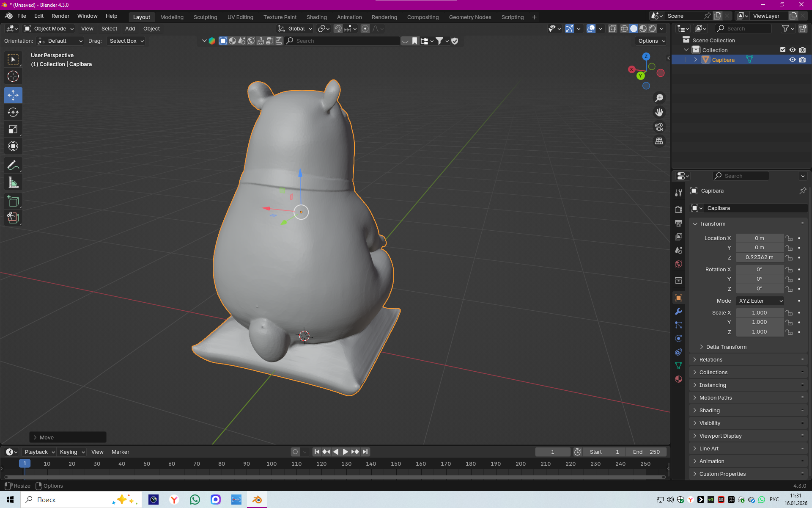Switch to rendered viewport shading
Image resolution: width=812 pixels, height=508 pixels.
pyautogui.click(x=653, y=28)
